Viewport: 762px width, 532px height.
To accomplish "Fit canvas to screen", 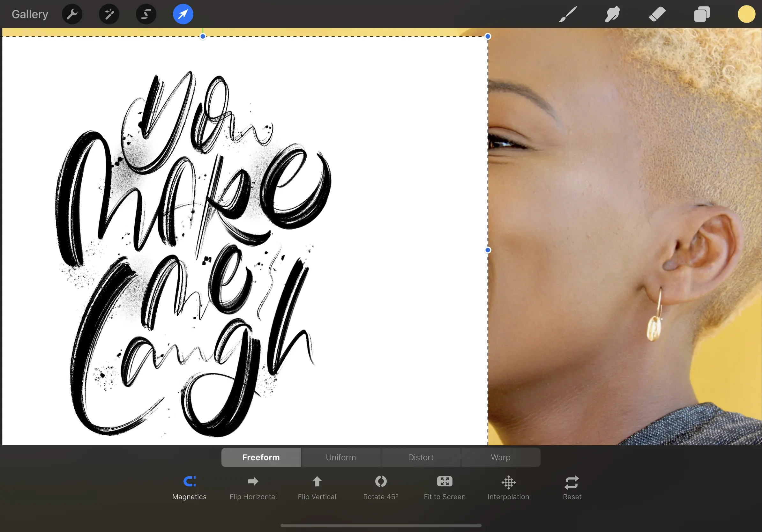I will (444, 486).
